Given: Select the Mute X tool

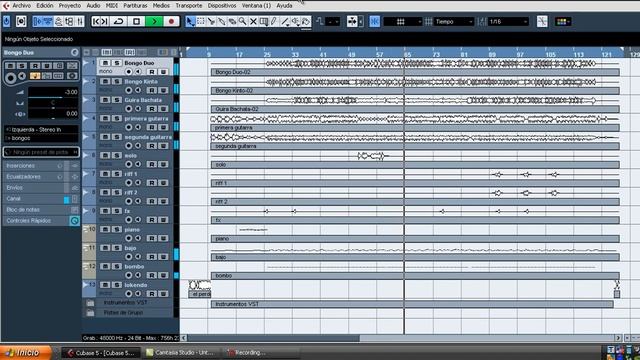Looking at the screenshot, I should click(253, 22).
